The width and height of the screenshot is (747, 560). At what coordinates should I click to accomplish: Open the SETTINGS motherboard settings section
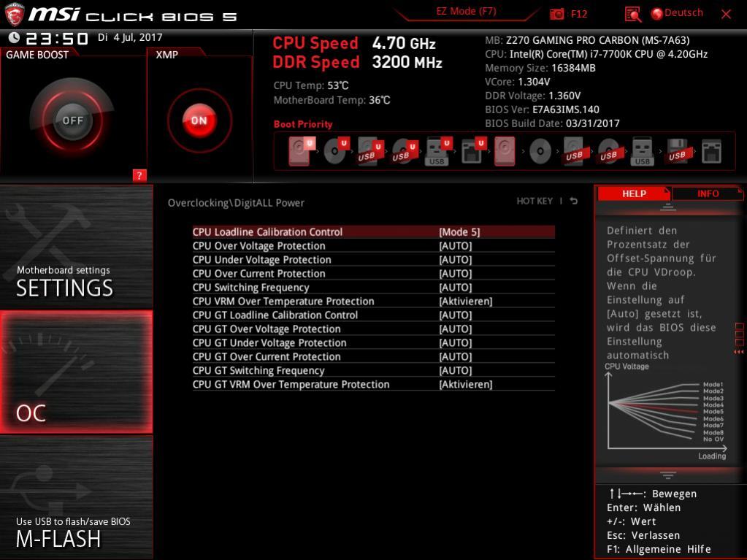tap(76, 247)
